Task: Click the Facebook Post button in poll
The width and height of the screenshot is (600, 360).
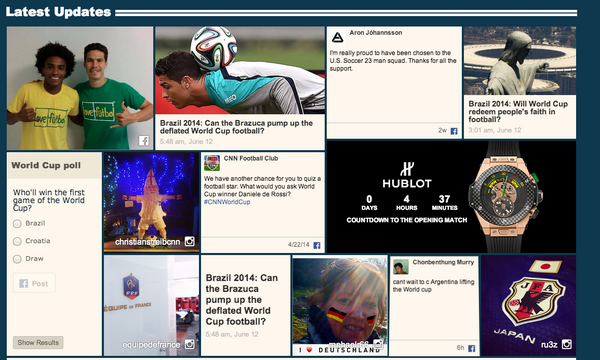Action: coord(34,283)
